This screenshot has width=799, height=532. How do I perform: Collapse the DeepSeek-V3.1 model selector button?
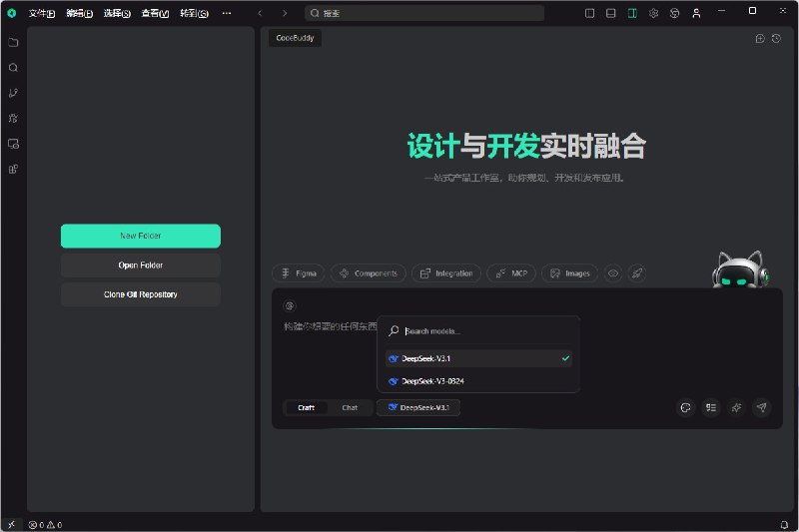418,407
